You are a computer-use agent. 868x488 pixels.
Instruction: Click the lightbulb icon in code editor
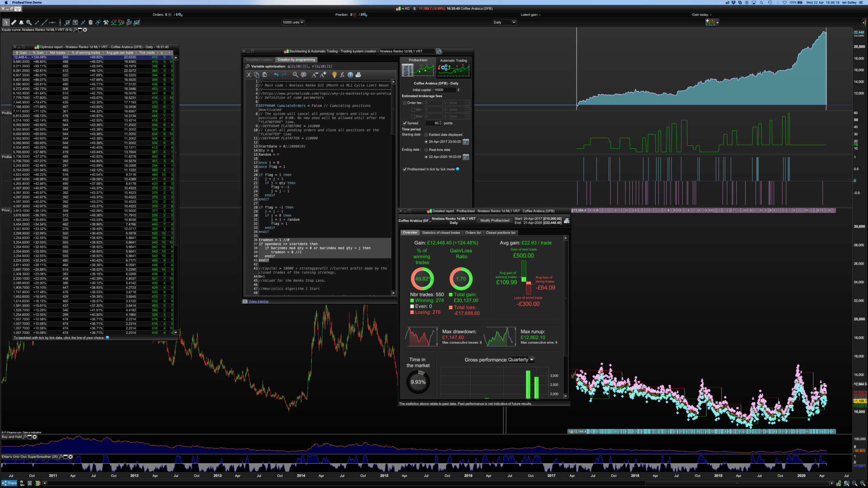(x=334, y=75)
